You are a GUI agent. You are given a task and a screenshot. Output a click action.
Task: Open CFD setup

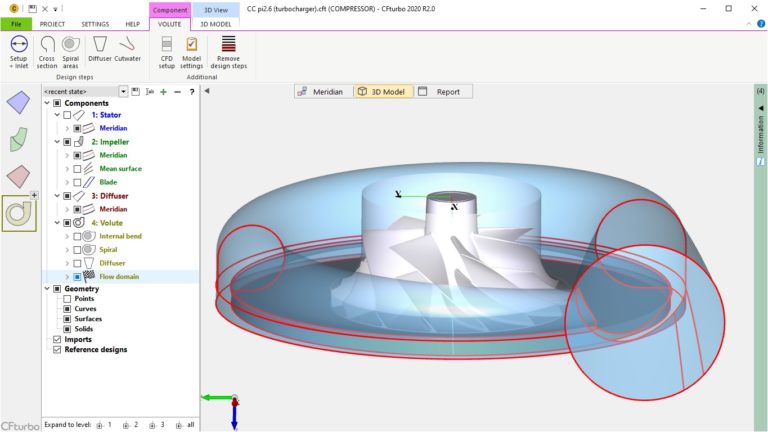click(x=166, y=49)
